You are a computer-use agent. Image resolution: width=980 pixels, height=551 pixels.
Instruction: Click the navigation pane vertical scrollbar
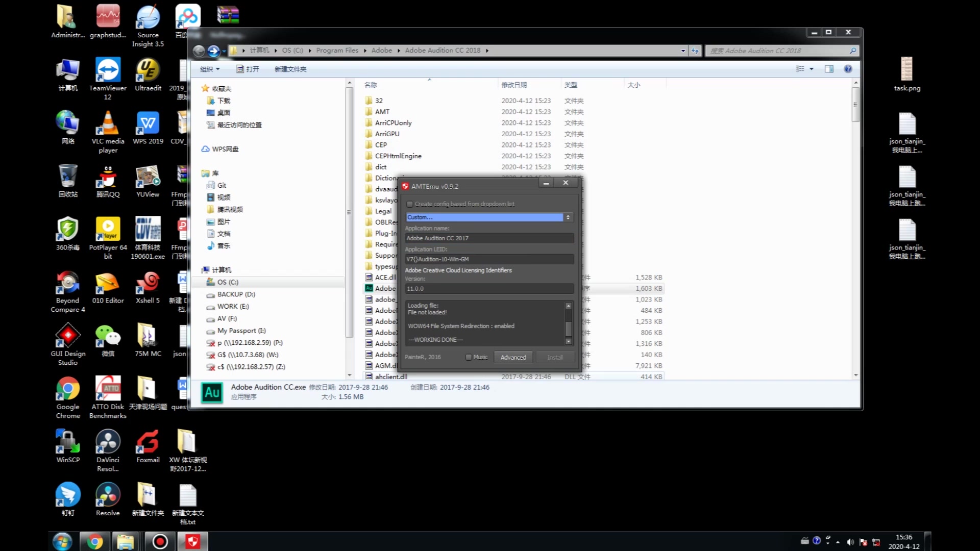[349, 212]
